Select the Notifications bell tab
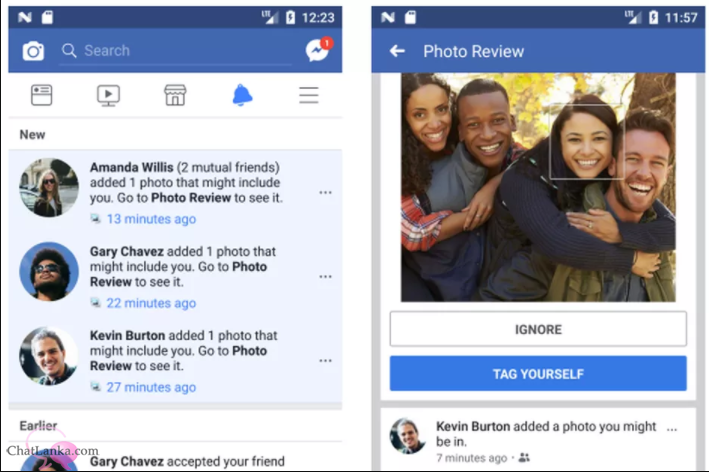This screenshot has width=709, height=472. coord(242,95)
